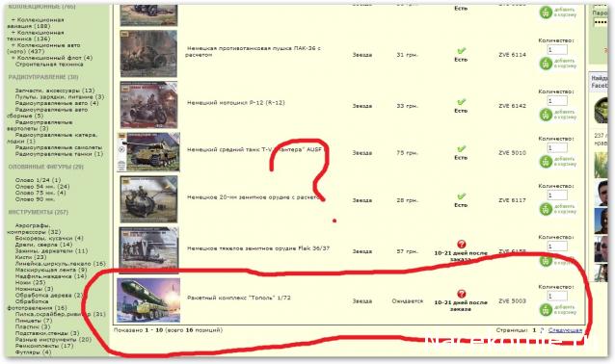This screenshot has height=364, width=615.
Task: Open Маскирующая лента (9) category
Action: [x=51, y=270]
